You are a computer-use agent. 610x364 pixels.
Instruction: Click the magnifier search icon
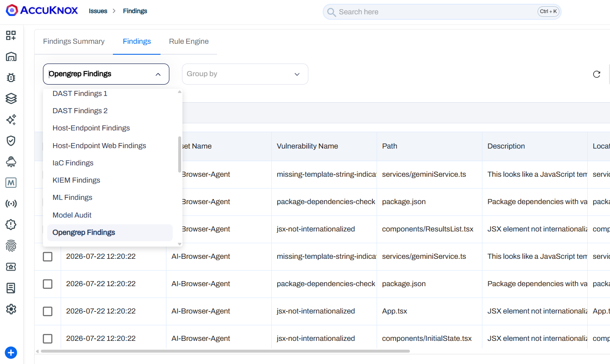332,12
